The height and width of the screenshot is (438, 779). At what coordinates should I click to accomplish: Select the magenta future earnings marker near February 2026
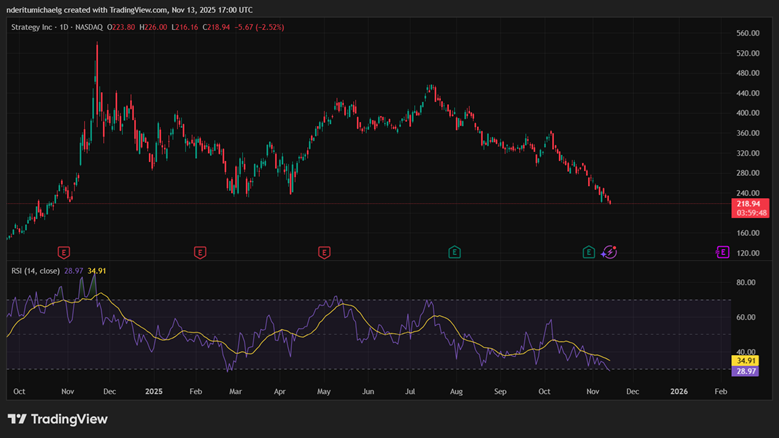tap(722, 252)
